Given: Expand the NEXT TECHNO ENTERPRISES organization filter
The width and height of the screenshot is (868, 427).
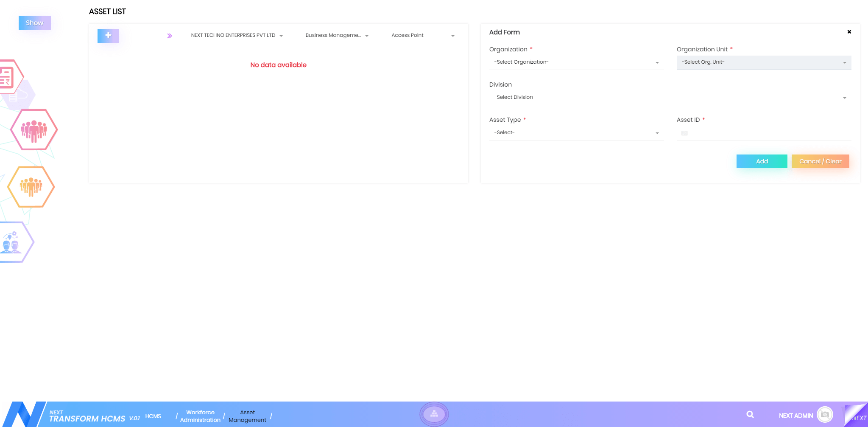Looking at the screenshot, I should point(237,36).
